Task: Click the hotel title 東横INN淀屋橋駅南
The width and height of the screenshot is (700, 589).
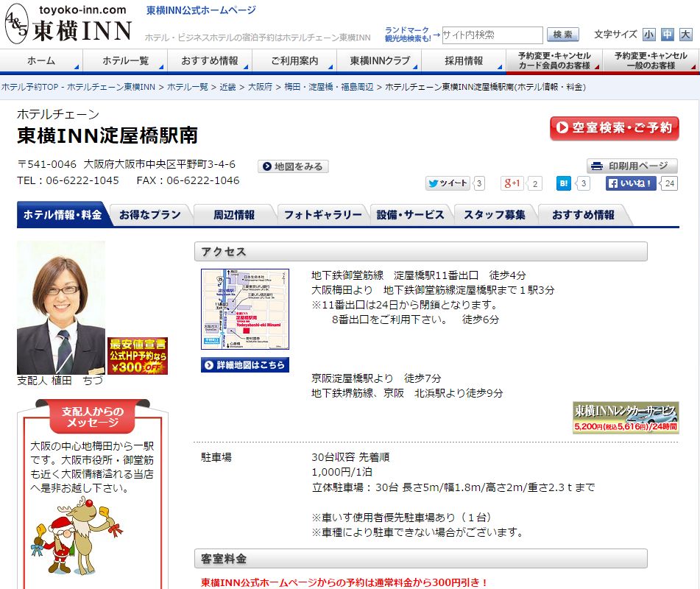Action: pos(107,135)
